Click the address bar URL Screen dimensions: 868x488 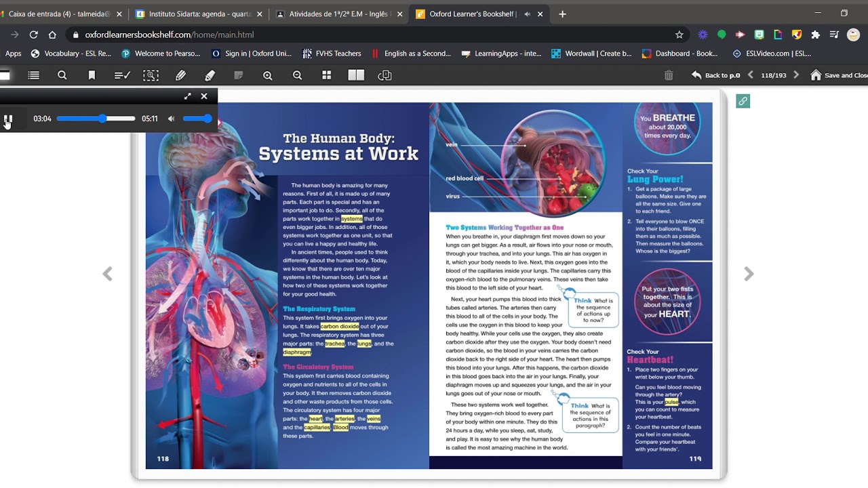[170, 35]
